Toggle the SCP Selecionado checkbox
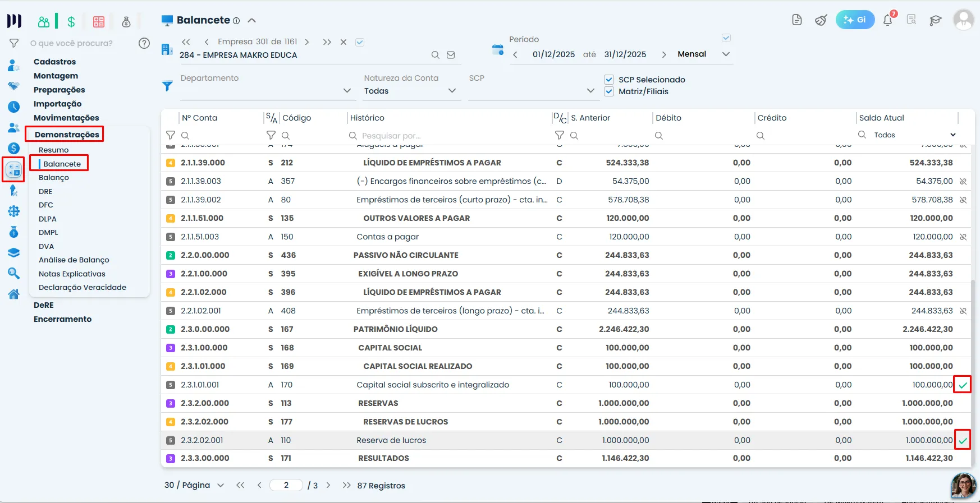This screenshot has height=503, width=980. 609,80
